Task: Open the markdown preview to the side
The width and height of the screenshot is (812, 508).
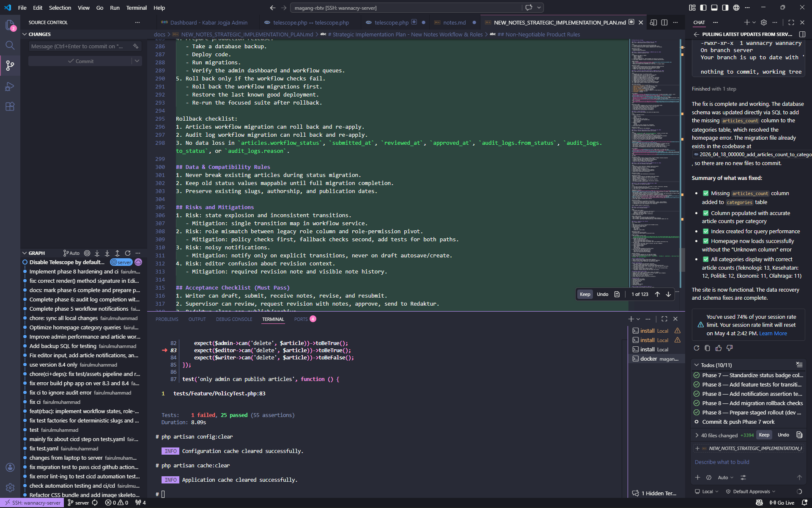Action: coord(653,22)
